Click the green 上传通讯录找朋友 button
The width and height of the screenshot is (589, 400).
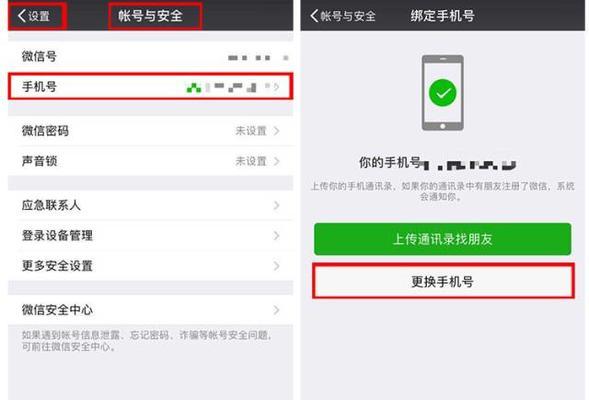[x=443, y=239]
